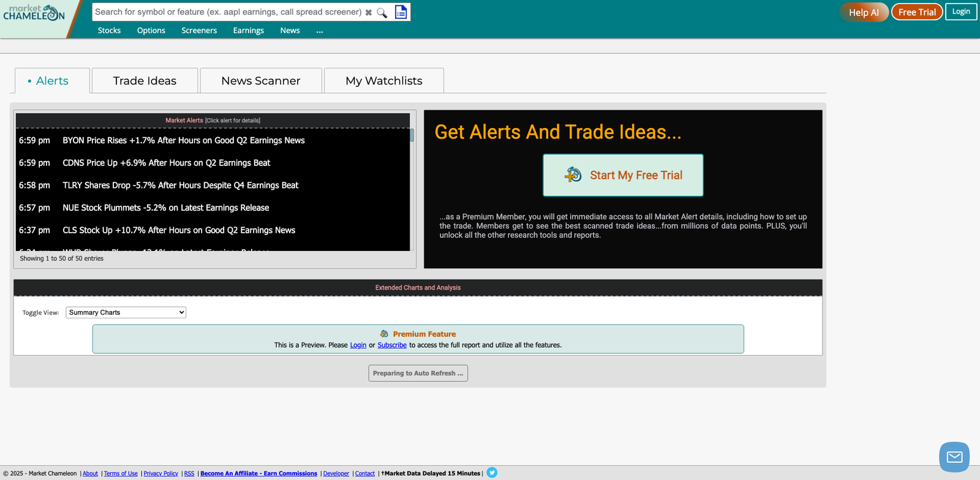
Task: Switch to the My Watchlists tab
Action: point(384,81)
